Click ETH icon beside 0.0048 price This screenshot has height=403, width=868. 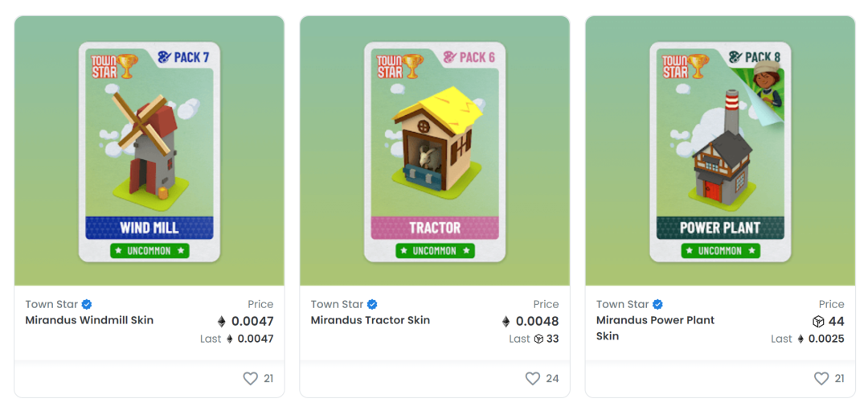(x=506, y=322)
